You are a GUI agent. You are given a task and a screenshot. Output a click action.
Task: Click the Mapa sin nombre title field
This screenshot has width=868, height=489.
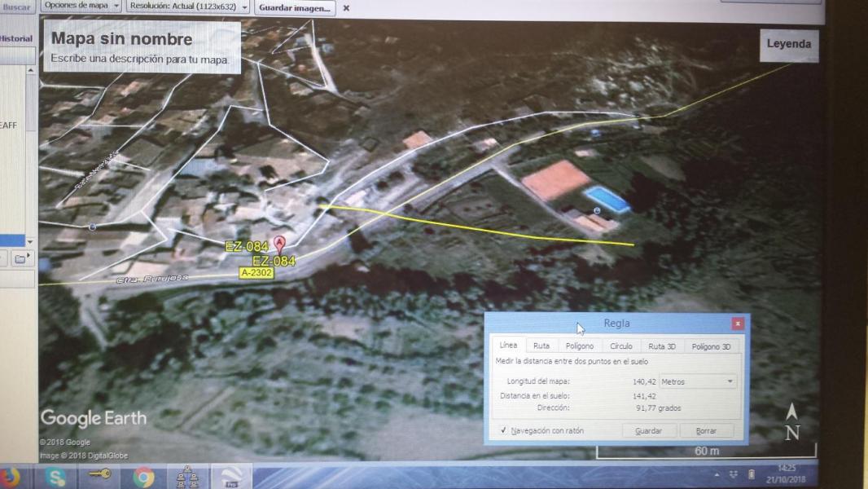(122, 38)
